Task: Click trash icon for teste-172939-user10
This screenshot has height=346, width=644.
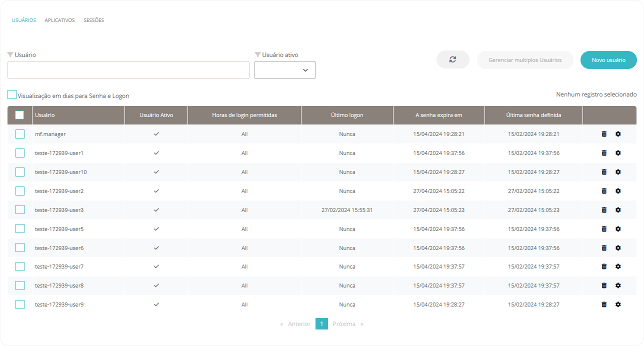Action: (604, 172)
